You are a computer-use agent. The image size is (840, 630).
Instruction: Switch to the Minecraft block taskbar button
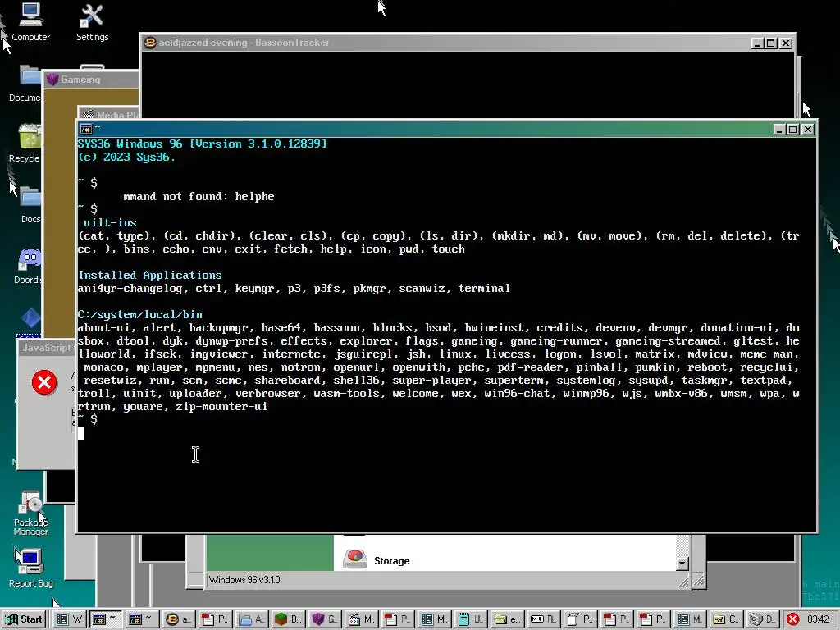coord(288,619)
